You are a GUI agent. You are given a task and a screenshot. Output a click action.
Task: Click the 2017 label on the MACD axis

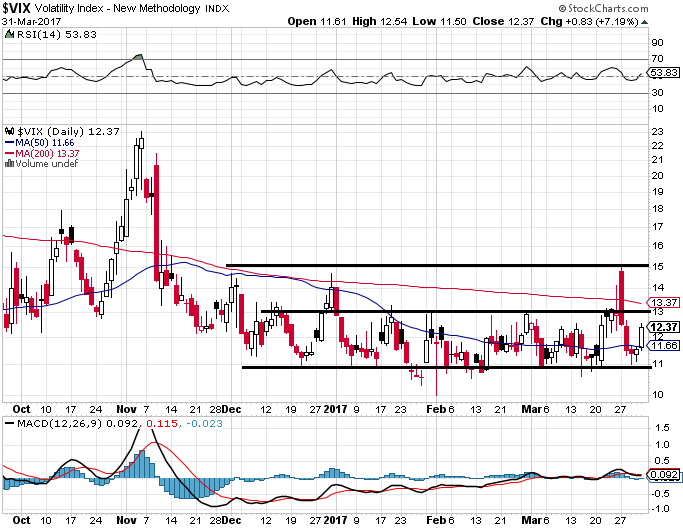(x=336, y=520)
